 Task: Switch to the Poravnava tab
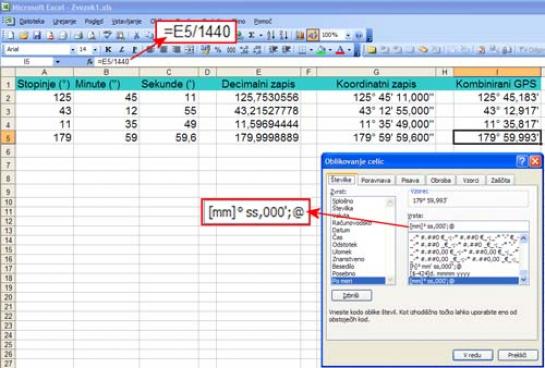[x=376, y=180]
